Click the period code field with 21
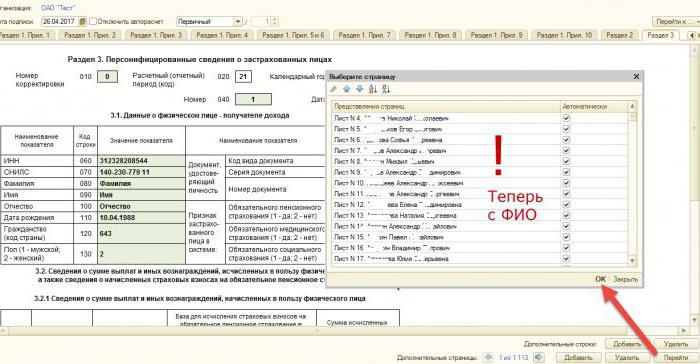Screen dimensions: 700x364 coord(243,76)
